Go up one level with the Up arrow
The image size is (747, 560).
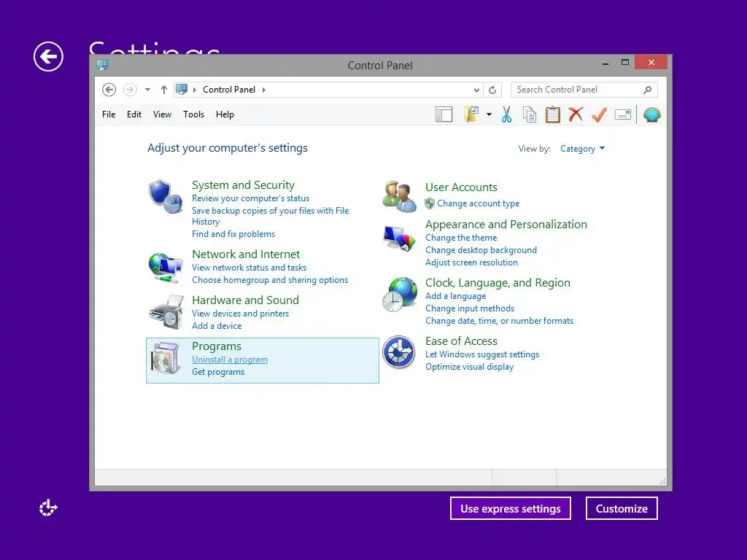tap(164, 90)
